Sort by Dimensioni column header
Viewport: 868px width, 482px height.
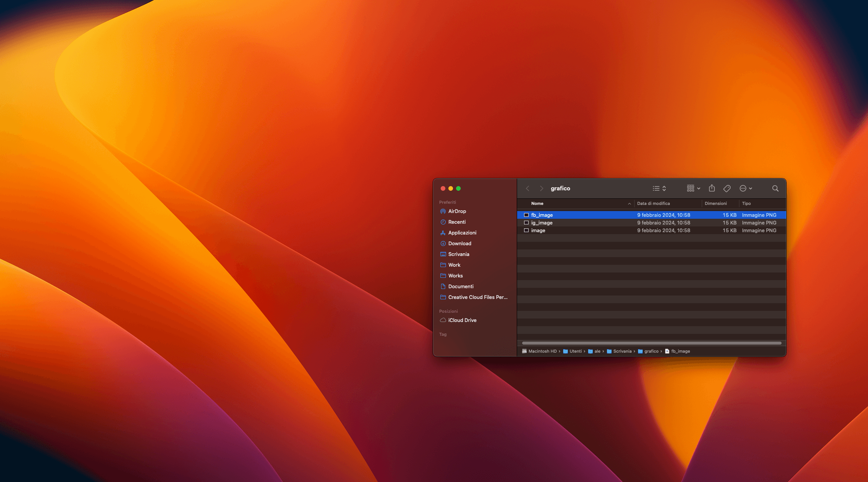(716, 203)
